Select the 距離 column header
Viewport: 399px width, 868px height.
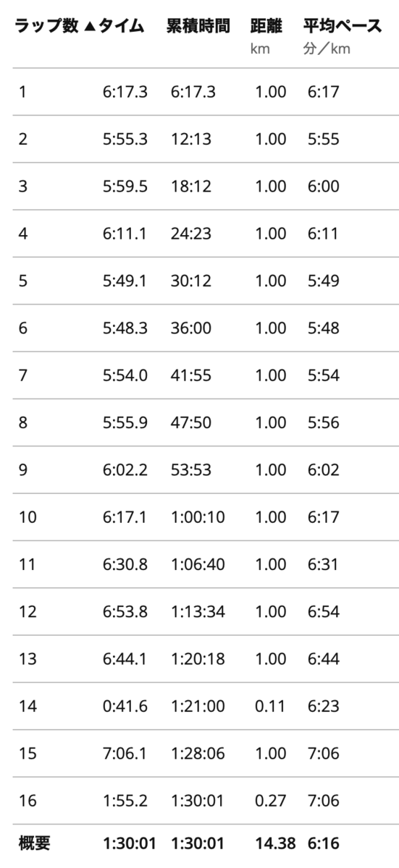tap(265, 27)
